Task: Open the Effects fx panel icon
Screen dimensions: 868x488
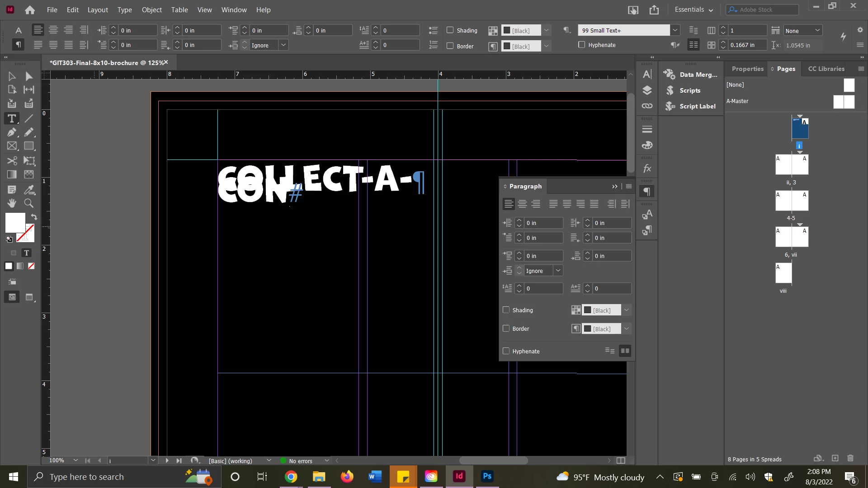Action: click(647, 169)
